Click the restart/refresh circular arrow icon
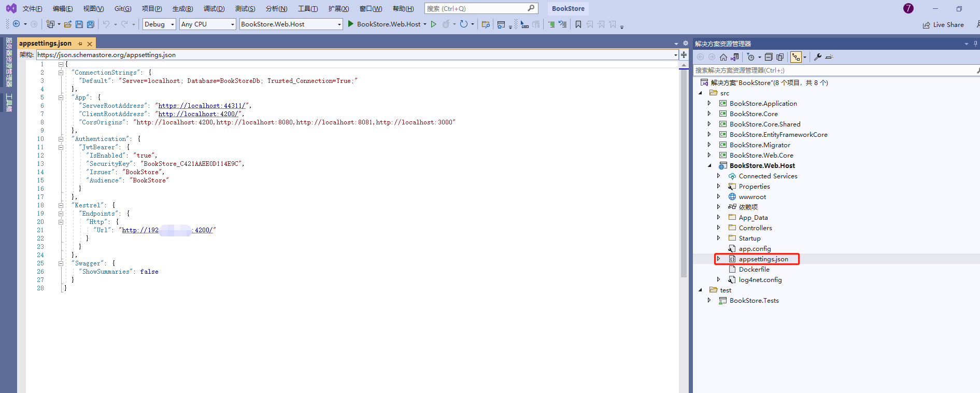Screen dimensions: 980x393 (464, 24)
